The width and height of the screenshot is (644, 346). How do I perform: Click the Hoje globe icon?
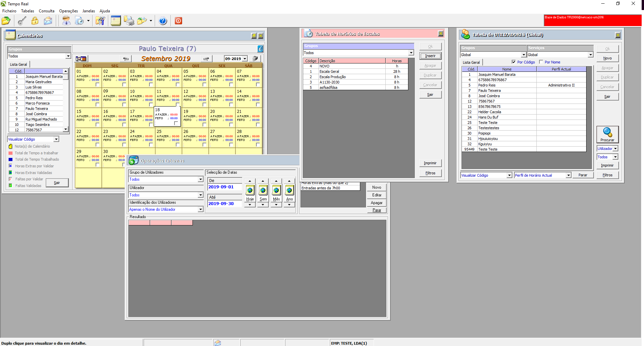point(250,190)
